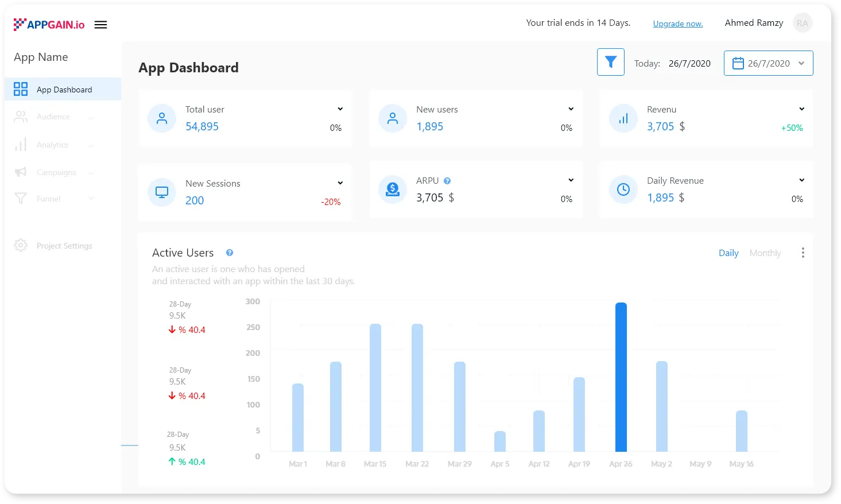Switch chart to Daily view

coord(728,253)
